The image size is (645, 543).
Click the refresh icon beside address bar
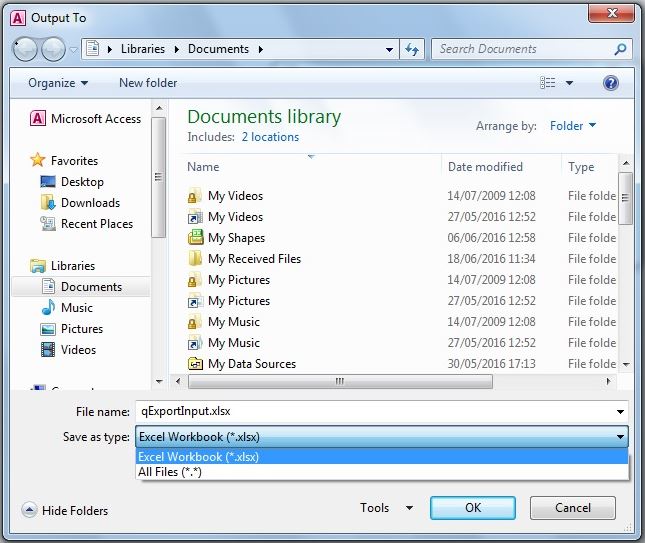[x=412, y=49]
